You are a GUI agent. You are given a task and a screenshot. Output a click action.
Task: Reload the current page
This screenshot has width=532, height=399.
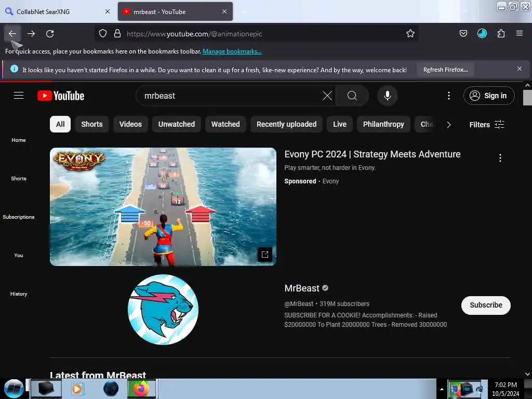(x=50, y=34)
